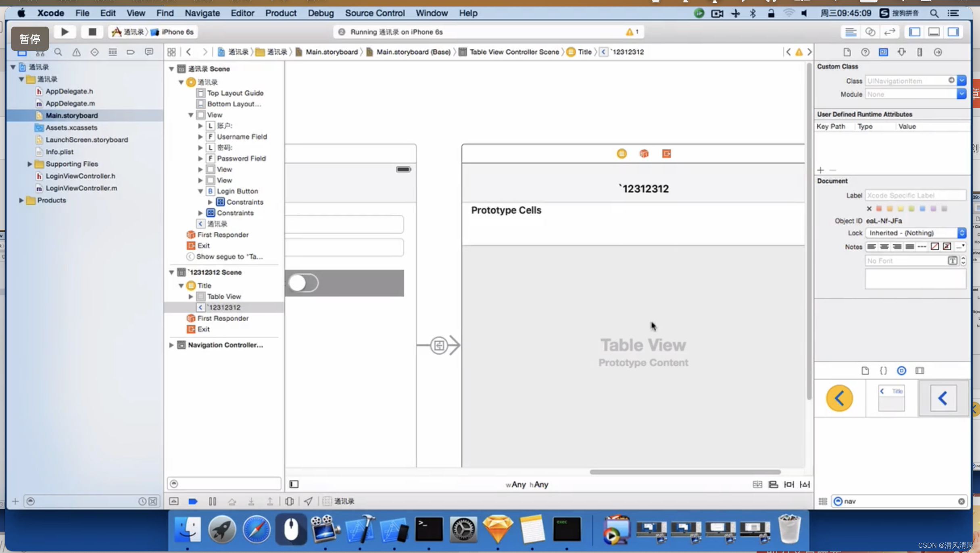The width and height of the screenshot is (980, 553).
Task: Show the Attributes inspector
Action: point(902,52)
